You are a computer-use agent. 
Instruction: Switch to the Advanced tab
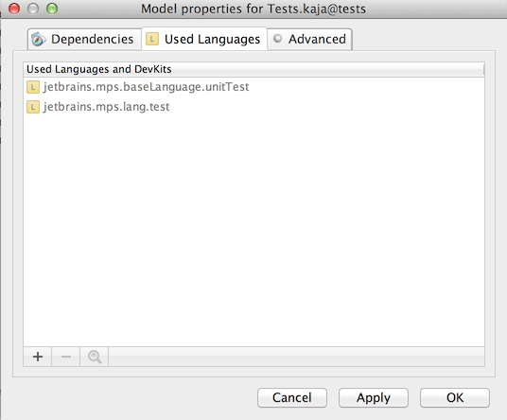309,39
